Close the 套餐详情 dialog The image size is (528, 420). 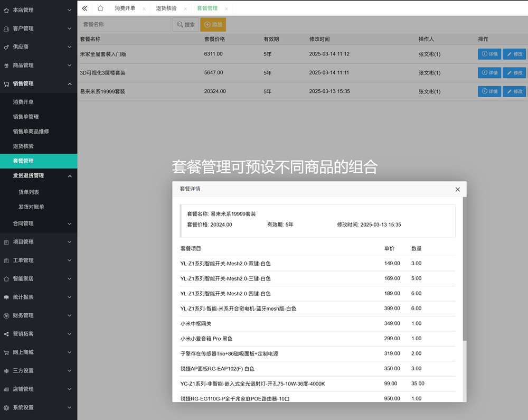coord(458,189)
